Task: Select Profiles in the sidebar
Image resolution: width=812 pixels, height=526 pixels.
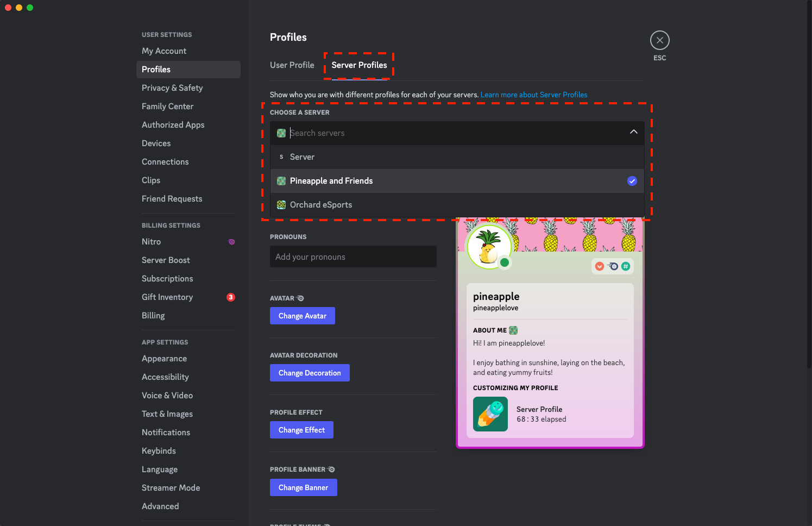Action: tap(188, 70)
